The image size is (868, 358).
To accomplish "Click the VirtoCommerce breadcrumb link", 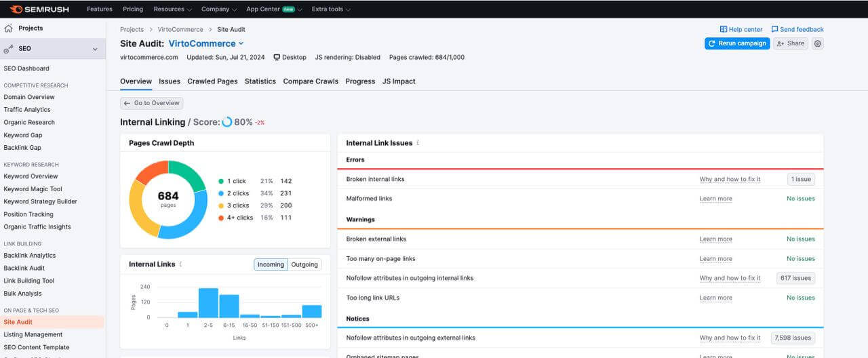I will [x=180, y=30].
